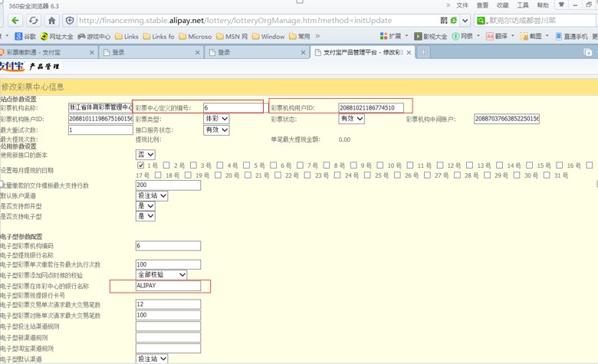The image size is (598, 364).
Task: Open the Window bookmark folder
Action: point(268,37)
